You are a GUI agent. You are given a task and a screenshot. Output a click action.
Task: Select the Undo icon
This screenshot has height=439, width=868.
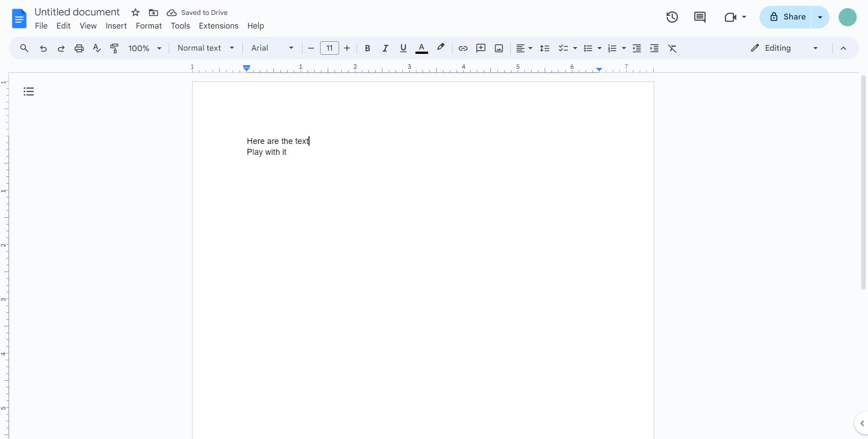[43, 48]
